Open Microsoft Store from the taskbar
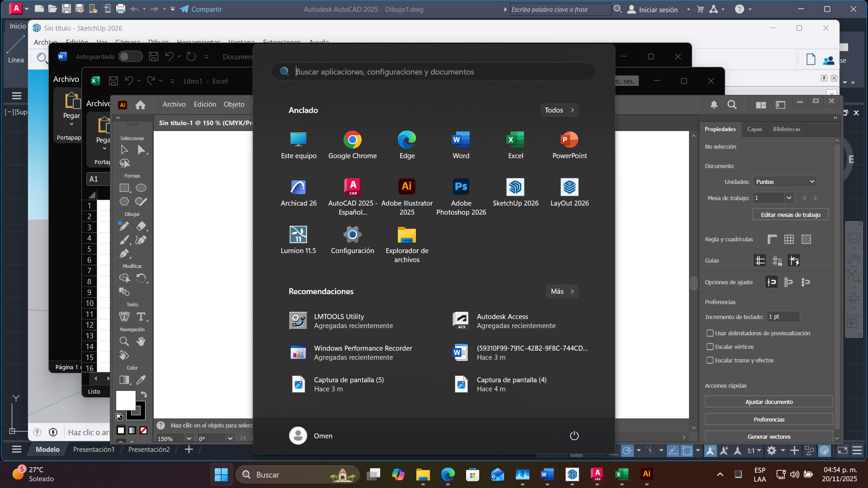This screenshot has height=488, width=868. (x=473, y=474)
